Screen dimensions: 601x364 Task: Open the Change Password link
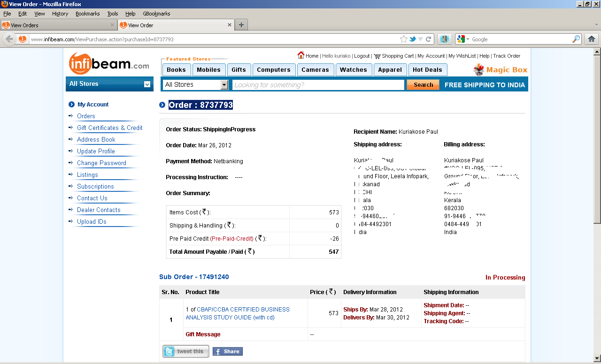pos(101,163)
